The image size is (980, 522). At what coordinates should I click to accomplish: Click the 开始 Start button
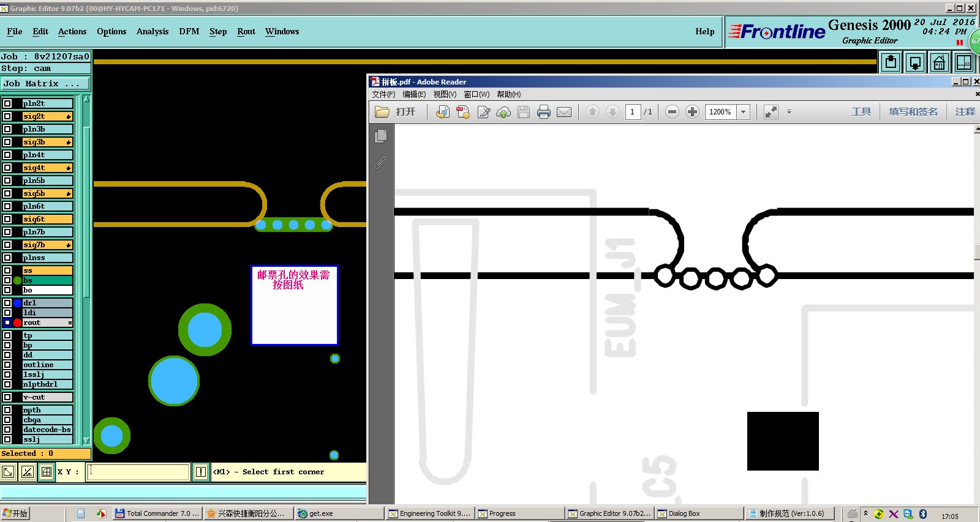click(15, 513)
